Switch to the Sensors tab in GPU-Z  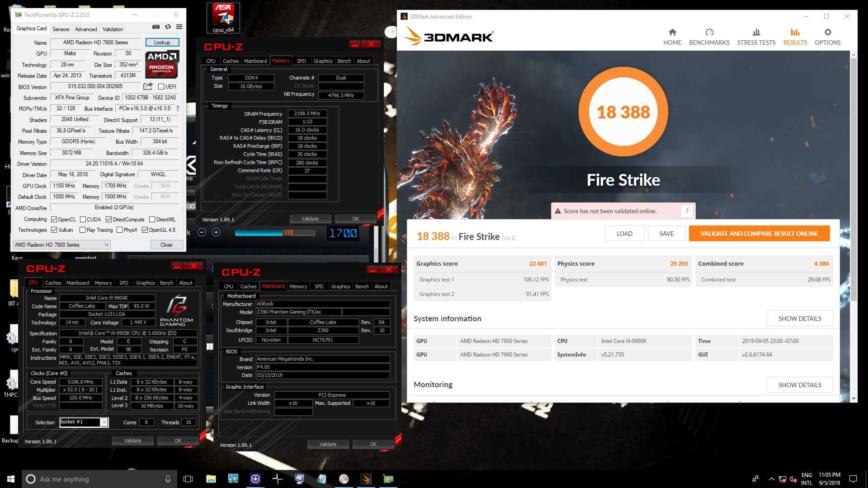pyautogui.click(x=61, y=29)
